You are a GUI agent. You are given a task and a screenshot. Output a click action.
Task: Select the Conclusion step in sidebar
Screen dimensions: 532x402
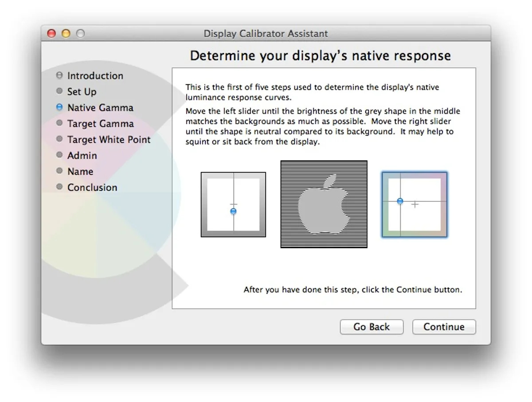(92, 188)
